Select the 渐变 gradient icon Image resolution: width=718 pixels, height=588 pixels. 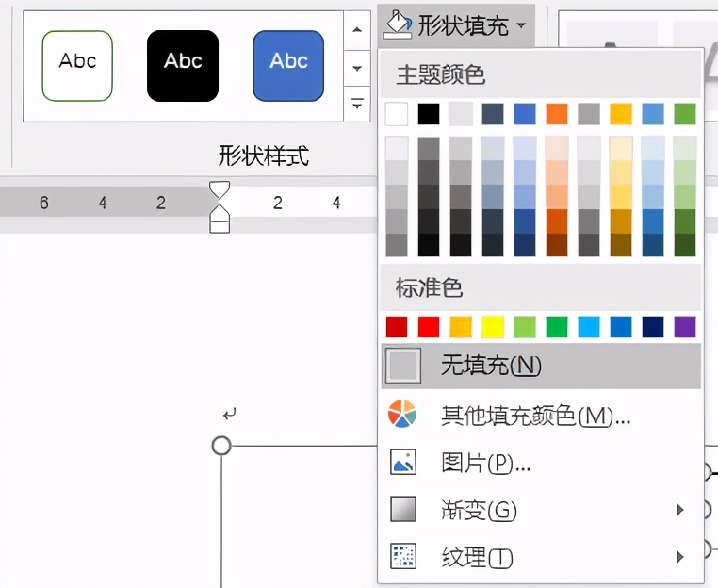(403, 509)
